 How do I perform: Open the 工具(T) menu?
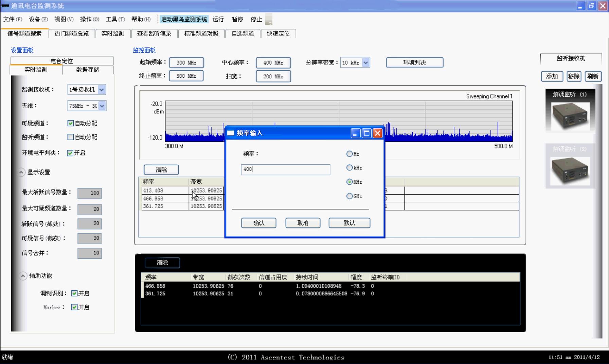115,19
